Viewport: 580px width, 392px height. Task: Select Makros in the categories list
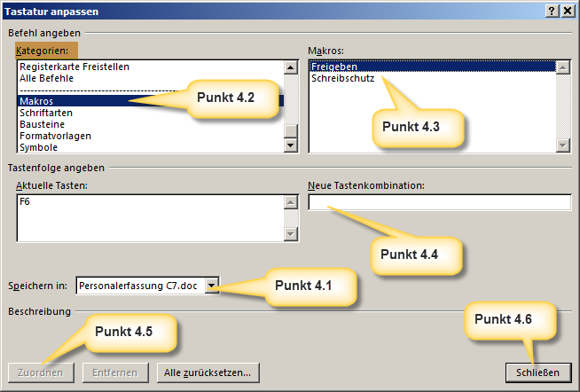pos(37,102)
